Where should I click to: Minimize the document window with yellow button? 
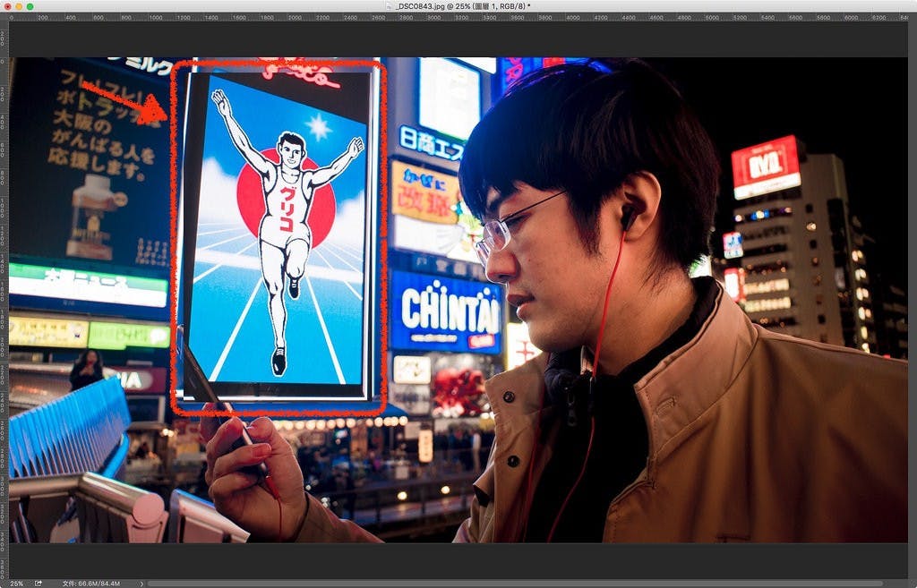[19, 6]
